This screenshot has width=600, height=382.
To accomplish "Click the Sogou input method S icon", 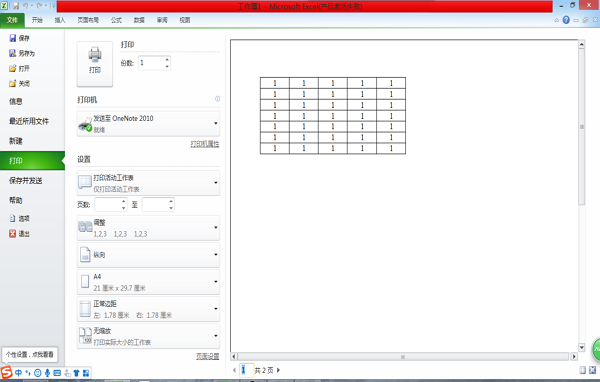I will click(7, 372).
